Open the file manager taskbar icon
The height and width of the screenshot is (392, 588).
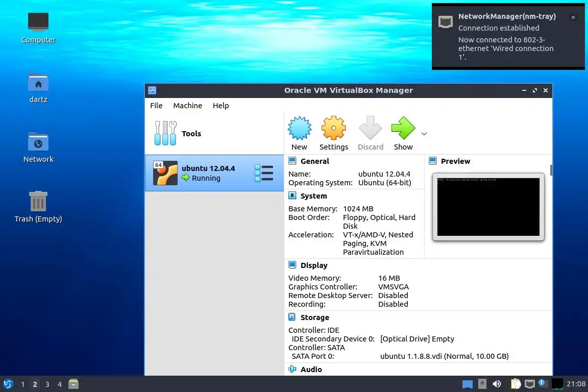click(73, 384)
